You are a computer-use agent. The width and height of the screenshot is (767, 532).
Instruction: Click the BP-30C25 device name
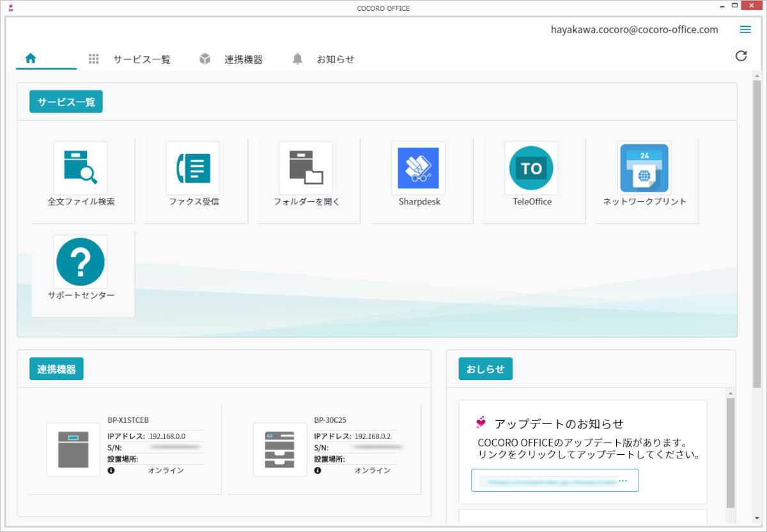(x=330, y=420)
